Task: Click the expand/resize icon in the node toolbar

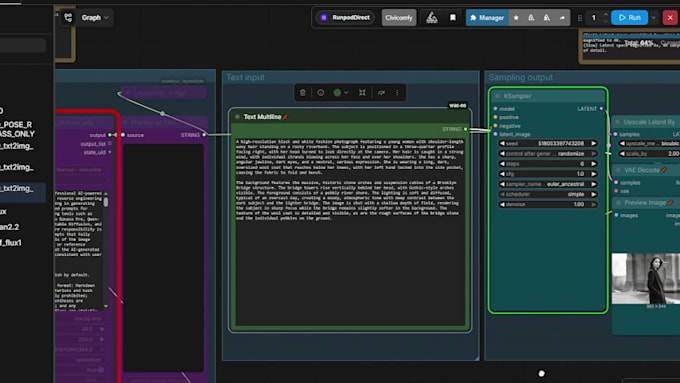Action: [x=362, y=92]
